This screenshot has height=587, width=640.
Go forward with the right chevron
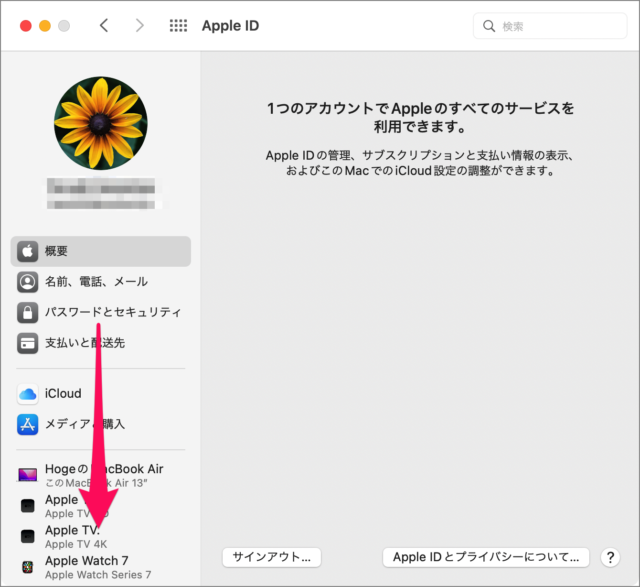click(x=140, y=26)
